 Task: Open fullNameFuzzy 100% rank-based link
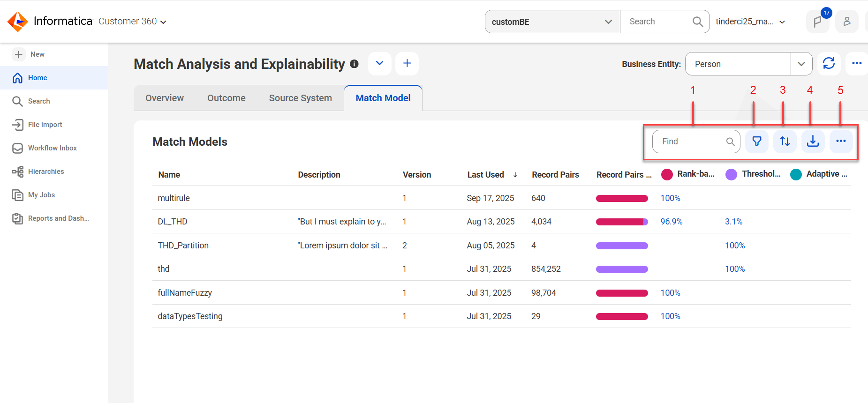click(670, 293)
